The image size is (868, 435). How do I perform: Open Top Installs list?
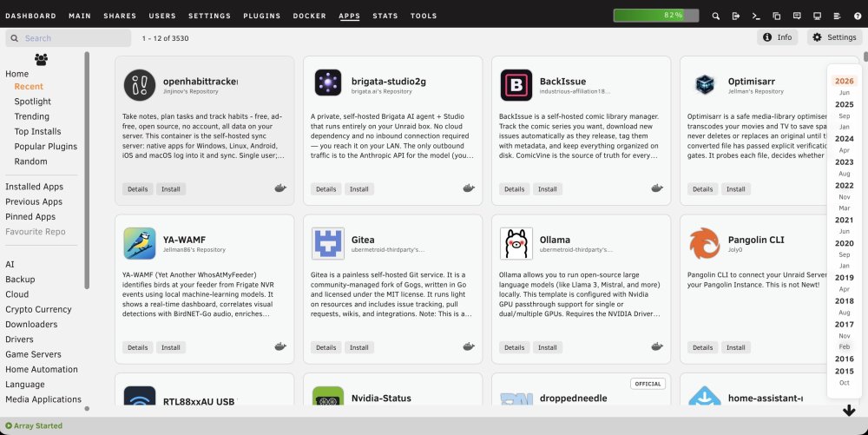[x=37, y=131]
